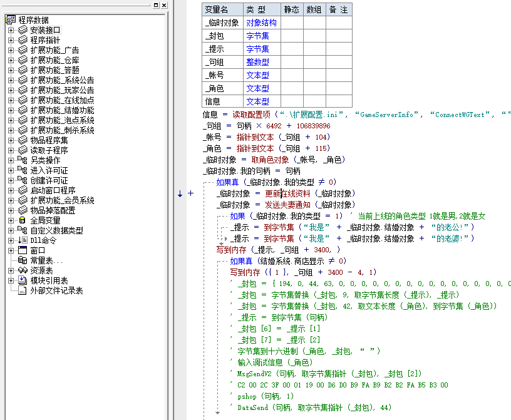Click the Dll命令 icon in tree
This screenshot has width=511, height=420.
click(x=23, y=240)
